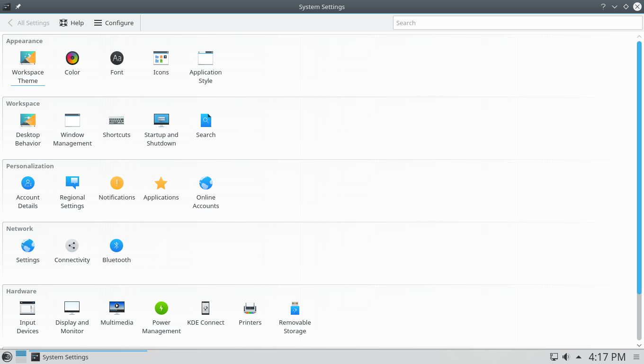Open Multimedia settings
Viewport: 644px width, 364px height.
117,314
